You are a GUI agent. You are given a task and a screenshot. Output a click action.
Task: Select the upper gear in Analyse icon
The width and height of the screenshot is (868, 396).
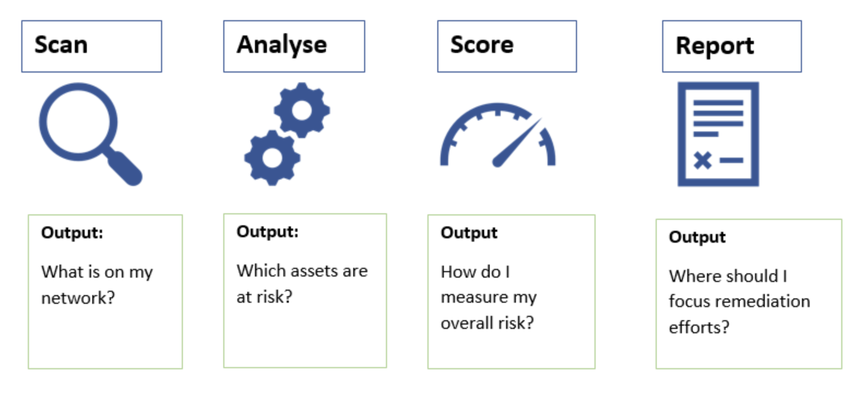click(302, 110)
